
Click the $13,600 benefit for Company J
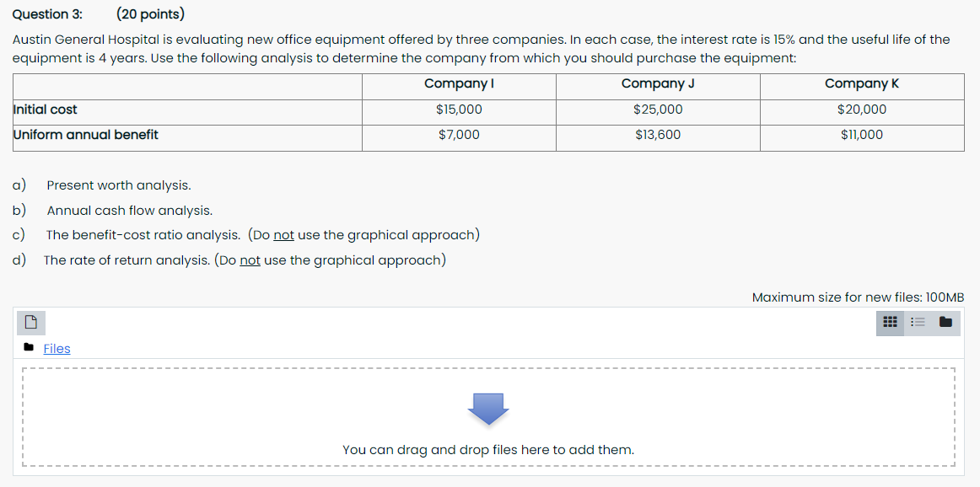click(x=657, y=134)
